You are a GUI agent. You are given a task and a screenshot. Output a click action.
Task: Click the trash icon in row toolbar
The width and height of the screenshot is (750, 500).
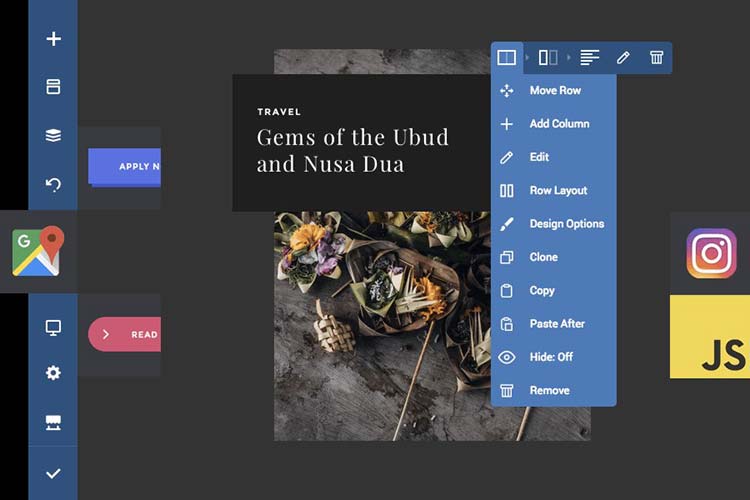point(656,58)
